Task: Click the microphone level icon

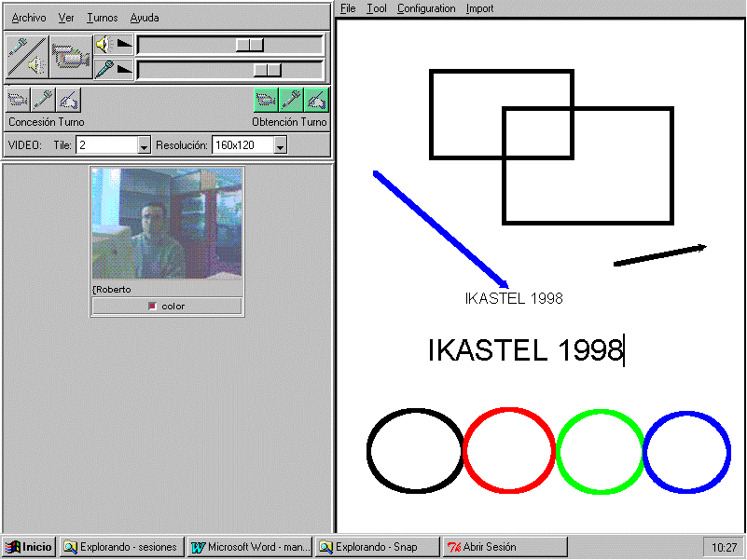Action: point(103,69)
